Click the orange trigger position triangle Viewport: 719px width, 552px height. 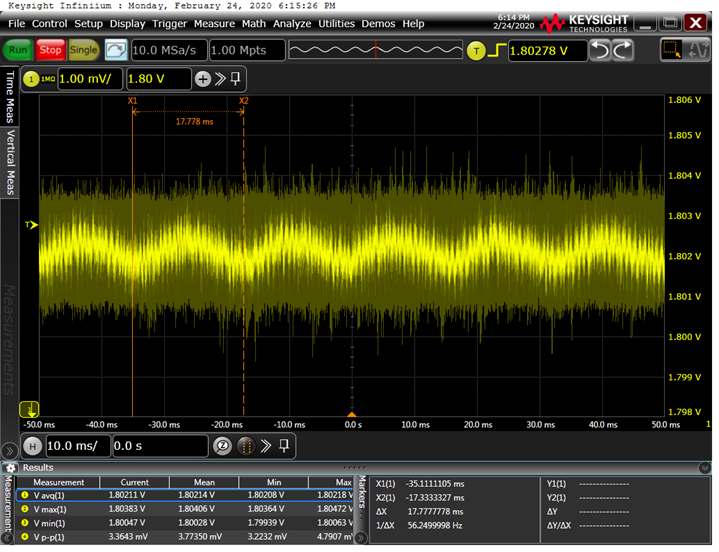[x=352, y=414]
